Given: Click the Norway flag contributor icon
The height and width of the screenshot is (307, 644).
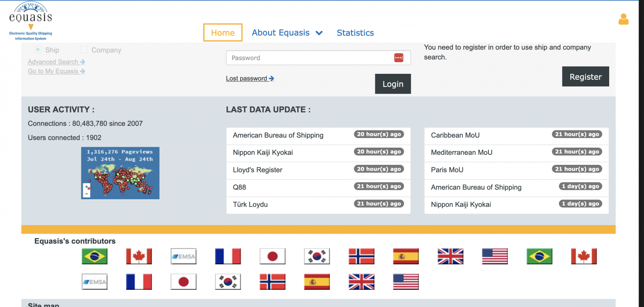Looking at the screenshot, I should point(361,256).
